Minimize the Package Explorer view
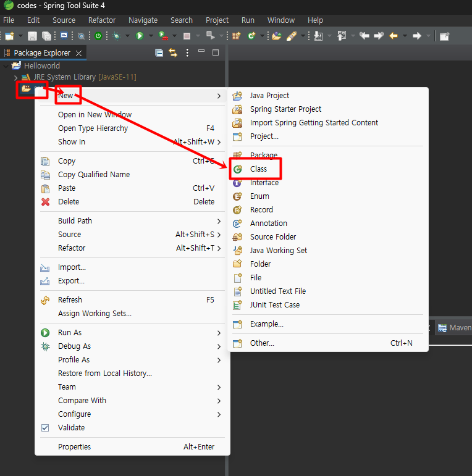Screen dimensions: 472x476 [x=201, y=51]
